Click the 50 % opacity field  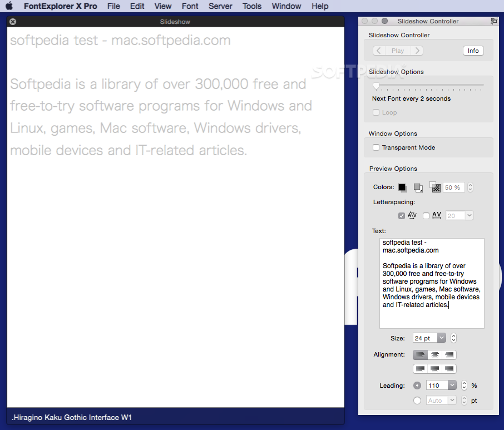pos(453,187)
